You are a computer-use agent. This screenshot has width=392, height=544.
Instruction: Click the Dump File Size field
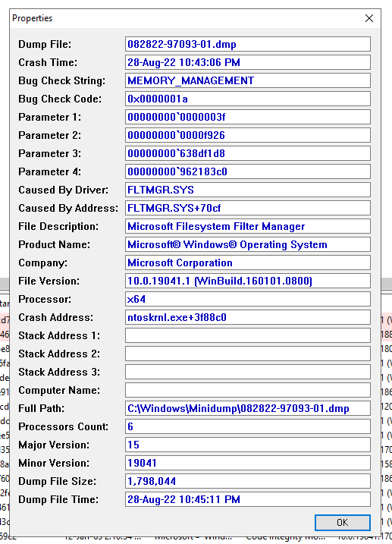(x=248, y=481)
